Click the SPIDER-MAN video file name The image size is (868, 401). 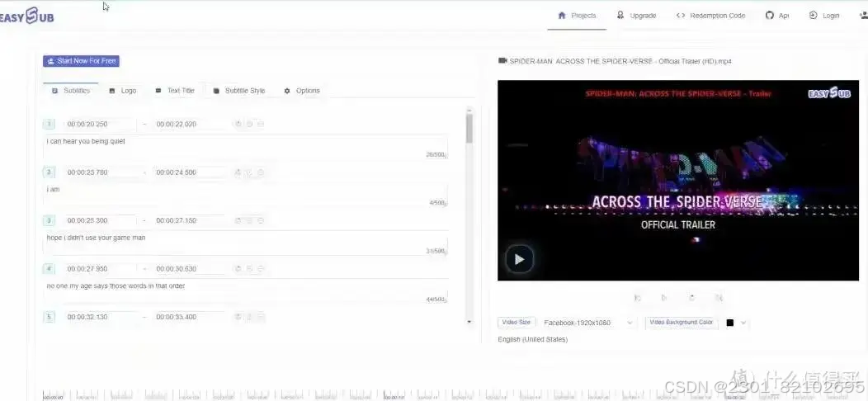[x=620, y=61]
